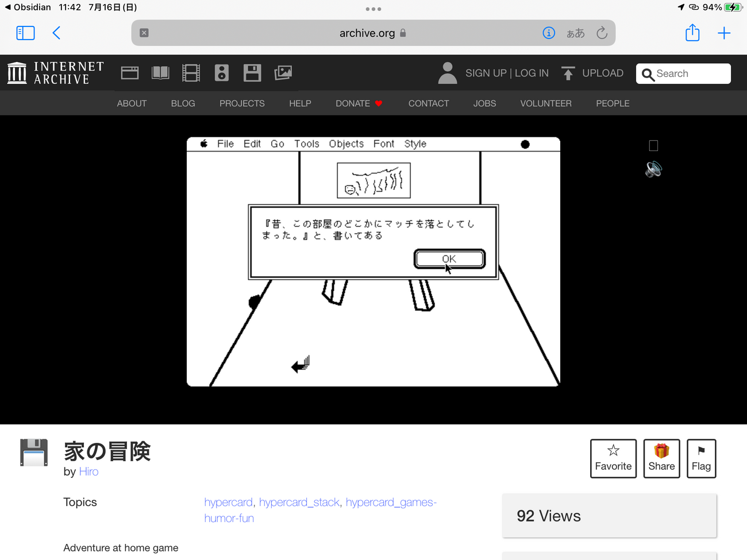
Task: Open the hypercard_games-humor-fun topic link
Action: pyautogui.click(x=321, y=510)
